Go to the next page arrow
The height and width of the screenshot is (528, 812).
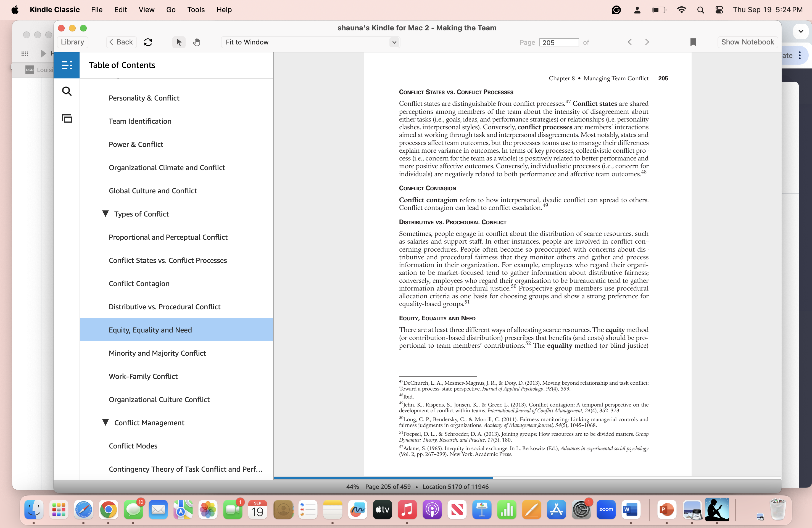(647, 42)
